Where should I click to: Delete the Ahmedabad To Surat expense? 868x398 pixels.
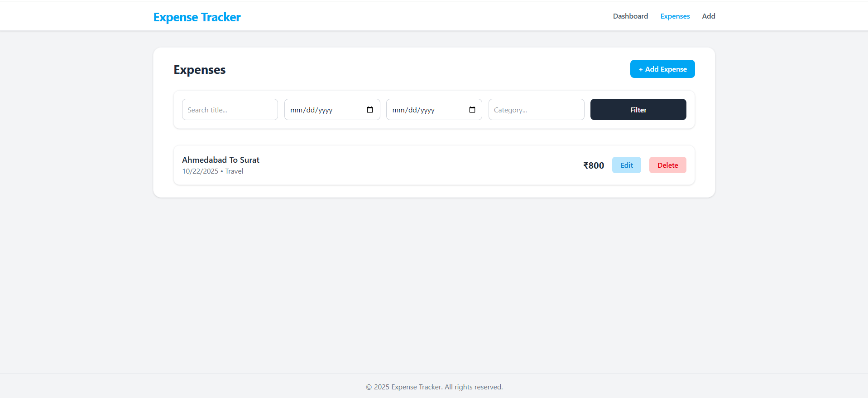[667, 165]
